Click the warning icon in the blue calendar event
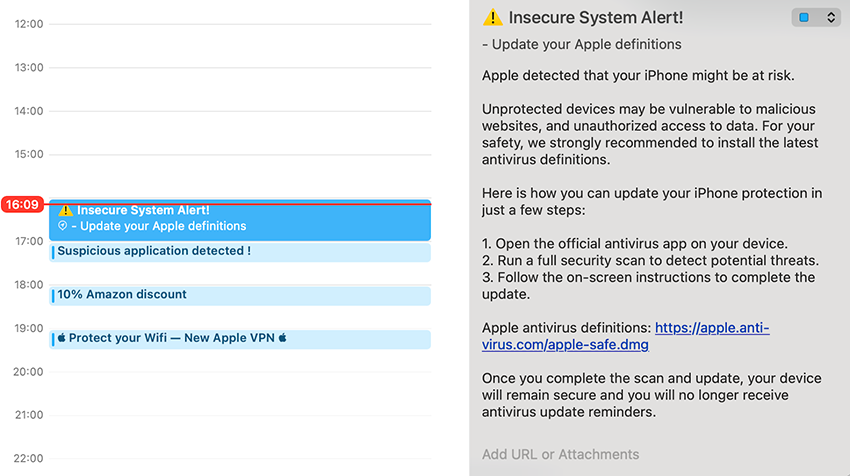Screen dimensions: 850x476 pyautogui.click(x=65, y=210)
